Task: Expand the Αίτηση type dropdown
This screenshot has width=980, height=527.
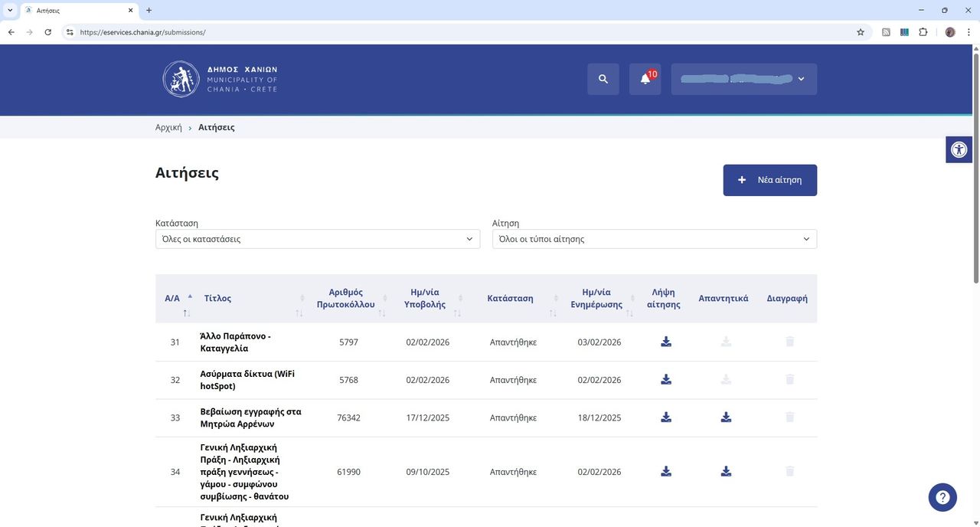Action: (655, 239)
